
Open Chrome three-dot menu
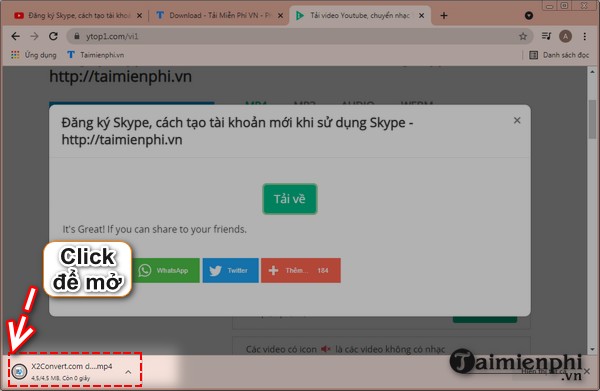(x=584, y=36)
